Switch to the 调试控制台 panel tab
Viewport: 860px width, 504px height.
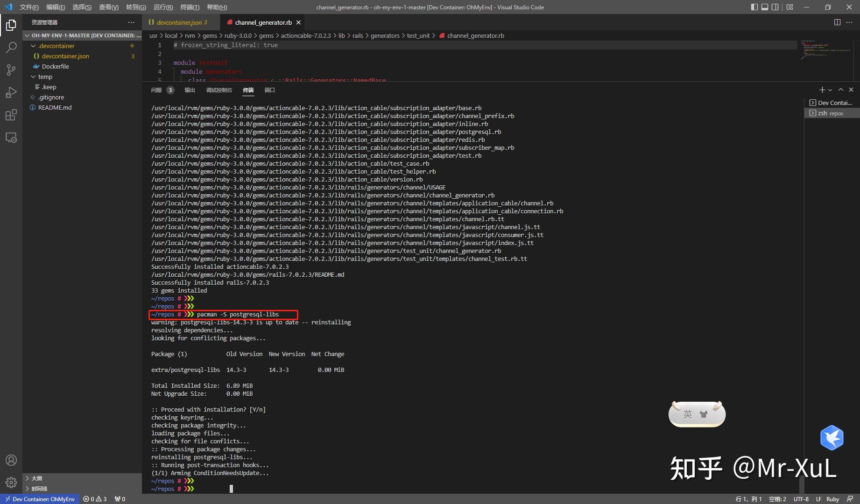(x=219, y=90)
